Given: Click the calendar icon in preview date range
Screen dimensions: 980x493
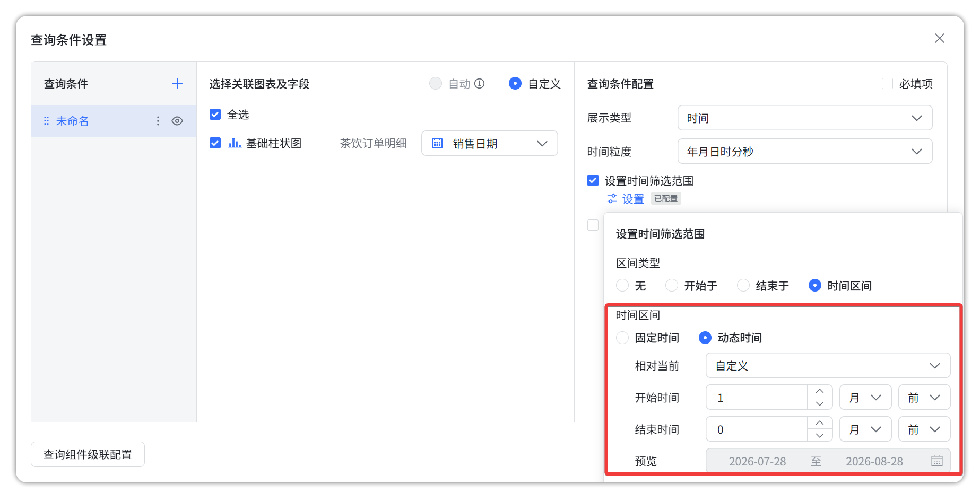Looking at the screenshot, I should 937,461.
